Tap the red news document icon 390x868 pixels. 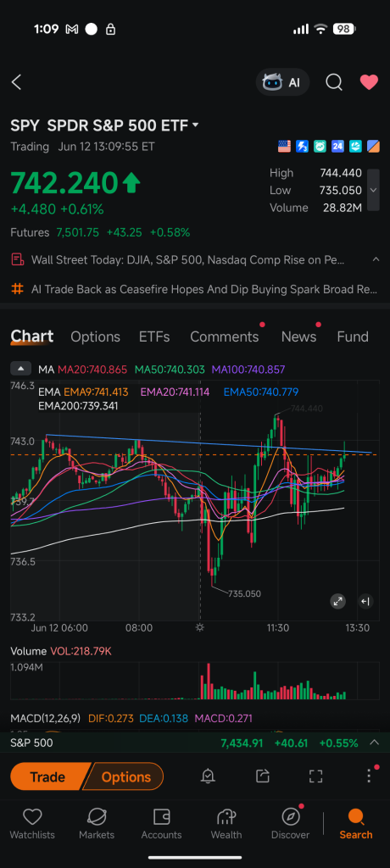click(x=18, y=259)
